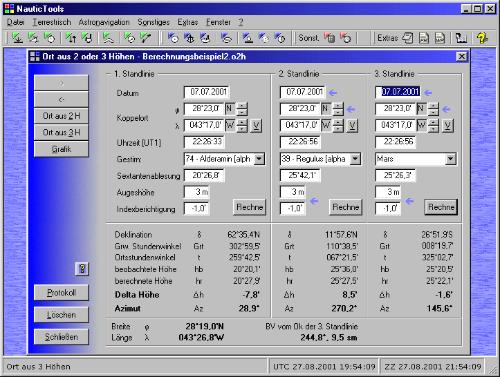Image resolution: width=500 pixels, height=377 pixels.
Task: Click the third blue toolbar icon
Action: pos(205,38)
